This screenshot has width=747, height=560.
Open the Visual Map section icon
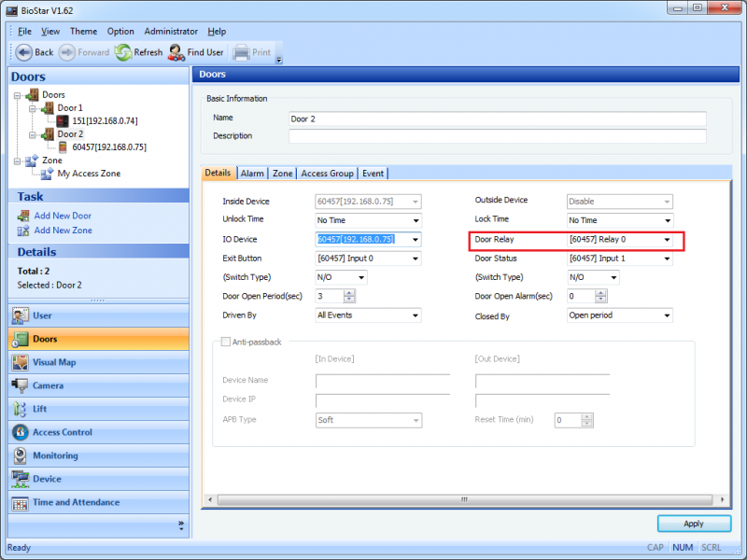(21, 362)
